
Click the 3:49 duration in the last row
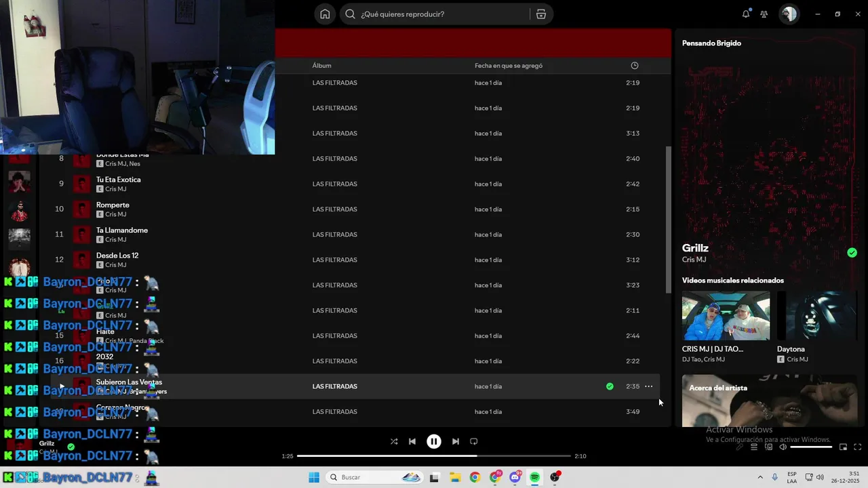[633, 412]
